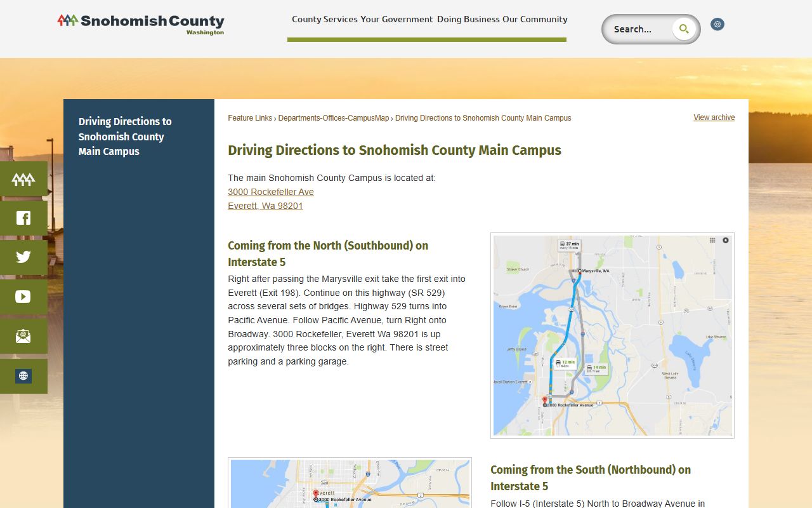Open the Twitter sidebar link
The width and height of the screenshot is (812, 508).
click(23, 257)
